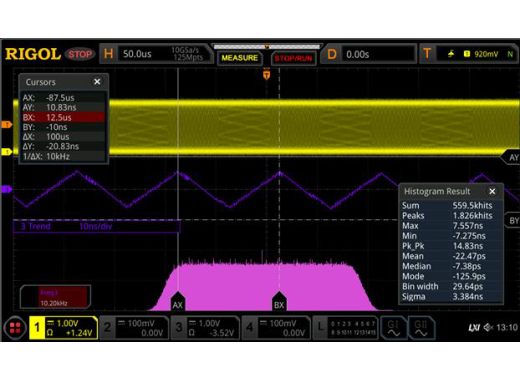Click the orange trigger position T marker
The image size is (520, 380).
coord(266,75)
